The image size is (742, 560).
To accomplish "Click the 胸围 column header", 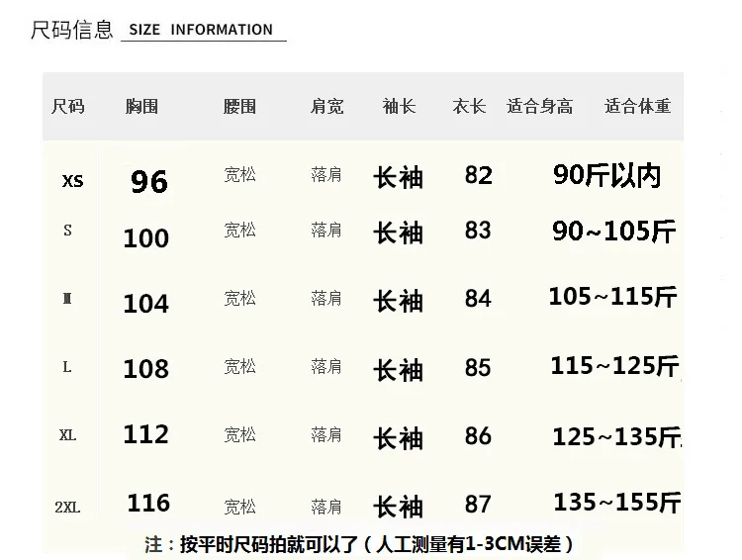I will coord(141,106).
